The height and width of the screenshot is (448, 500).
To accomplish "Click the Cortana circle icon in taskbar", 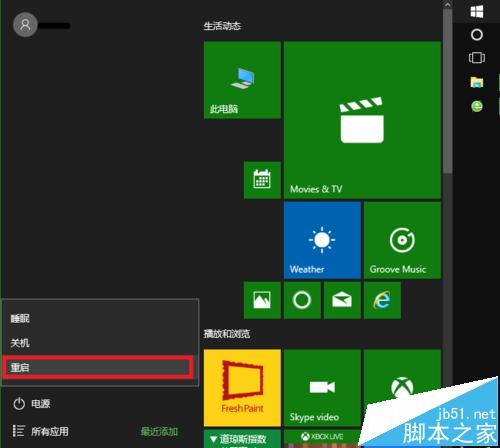I will (x=477, y=34).
